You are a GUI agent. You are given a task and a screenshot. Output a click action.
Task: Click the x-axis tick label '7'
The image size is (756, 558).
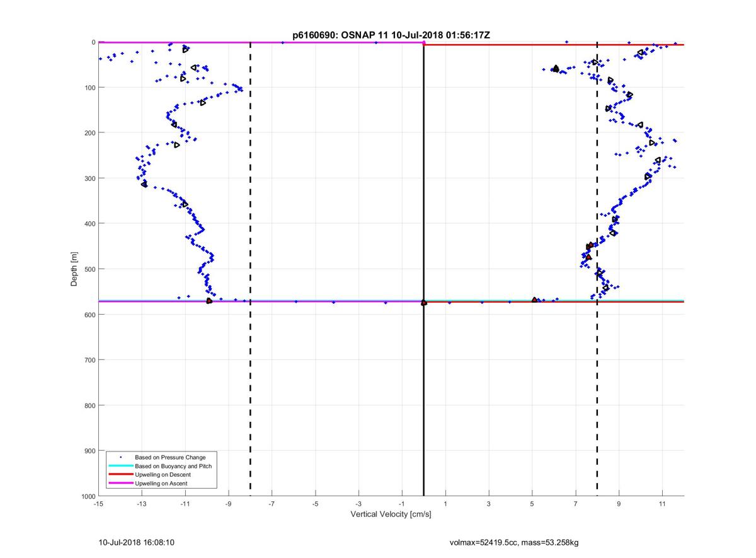(x=576, y=504)
